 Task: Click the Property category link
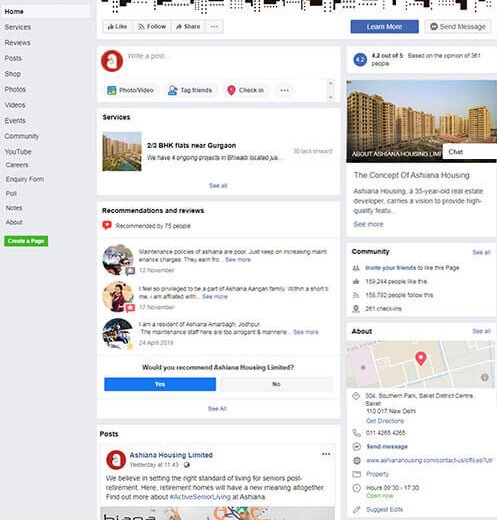(x=377, y=474)
